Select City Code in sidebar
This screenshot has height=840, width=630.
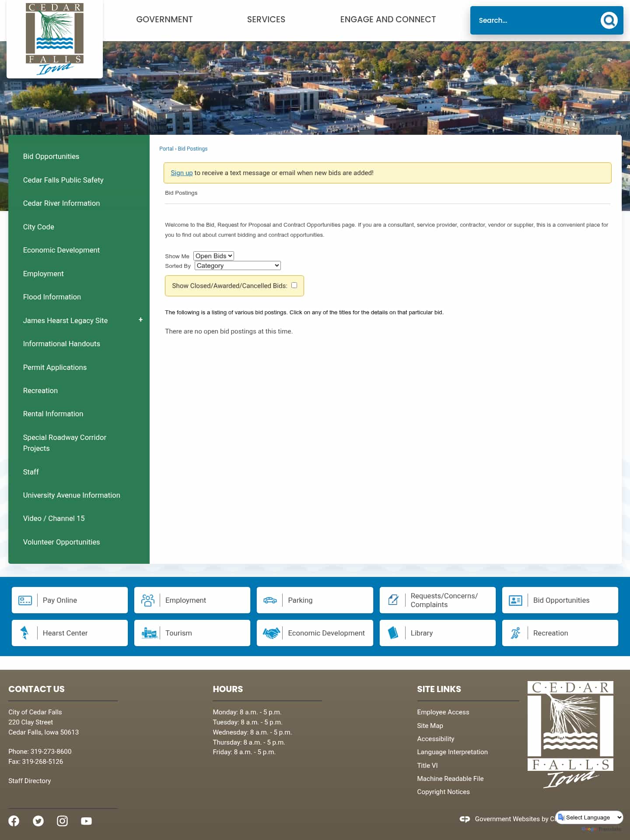click(x=38, y=227)
